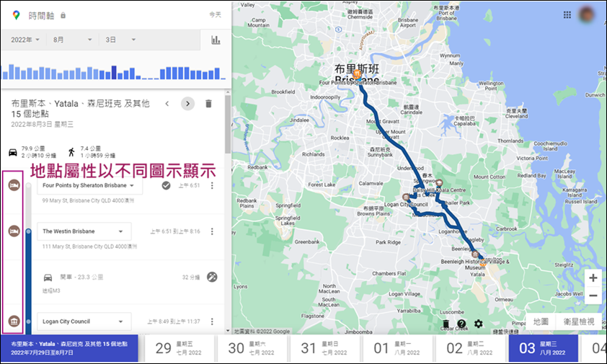Click the highlighted dark bar in activity chart

pyautogui.click(x=114, y=72)
